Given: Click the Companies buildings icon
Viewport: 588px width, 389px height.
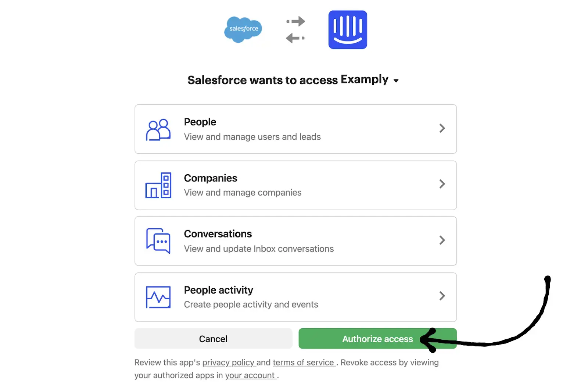Looking at the screenshot, I should click(158, 185).
